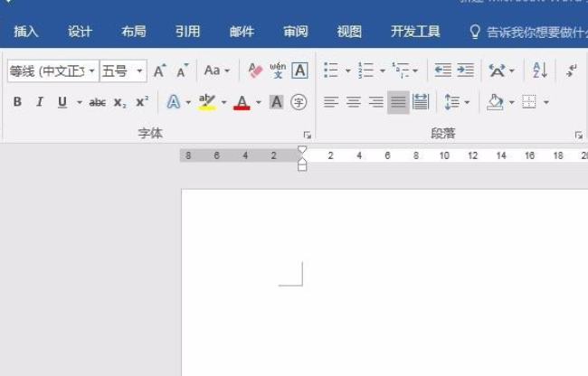Click inside the blank document page
588x376 pixels.
(384, 283)
